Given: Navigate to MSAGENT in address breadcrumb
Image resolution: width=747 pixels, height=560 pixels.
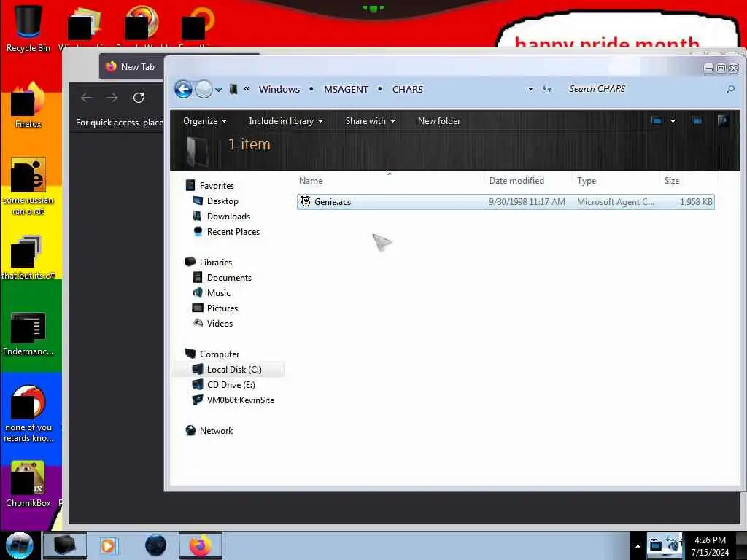Looking at the screenshot, I should click(x=346, y=89).
